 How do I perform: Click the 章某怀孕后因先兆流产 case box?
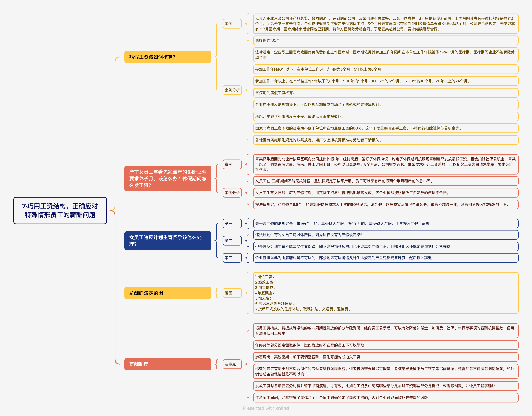[386, 164]
